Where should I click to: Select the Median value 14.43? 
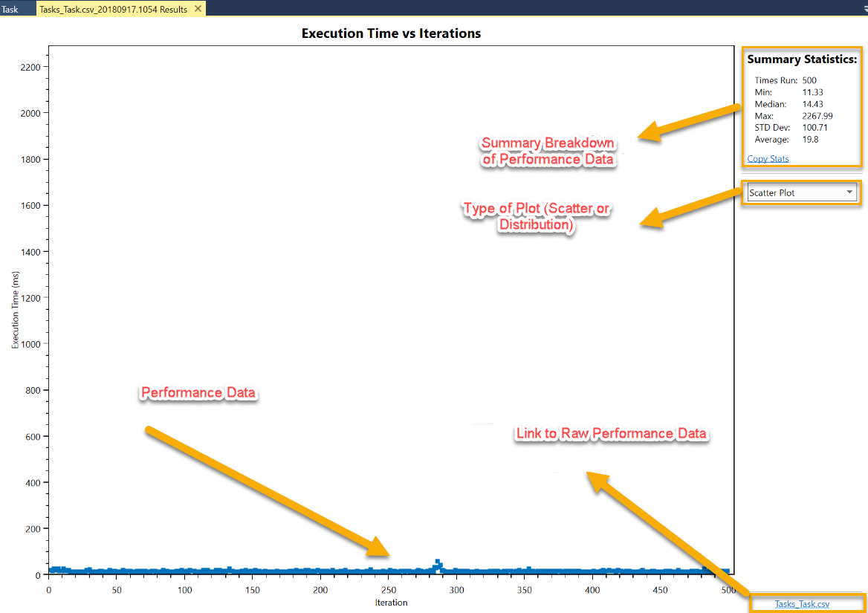[812, 104]
